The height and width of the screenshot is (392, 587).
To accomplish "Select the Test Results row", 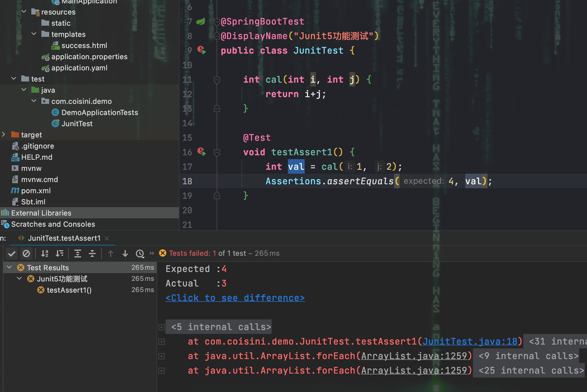I will click(x=80, y=267).
